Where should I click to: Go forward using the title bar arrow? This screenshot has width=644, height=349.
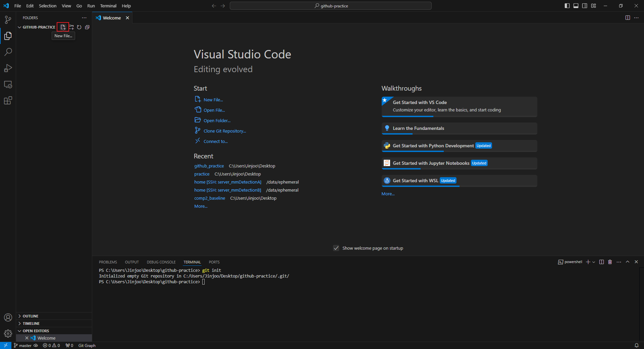tap(223, 6)
